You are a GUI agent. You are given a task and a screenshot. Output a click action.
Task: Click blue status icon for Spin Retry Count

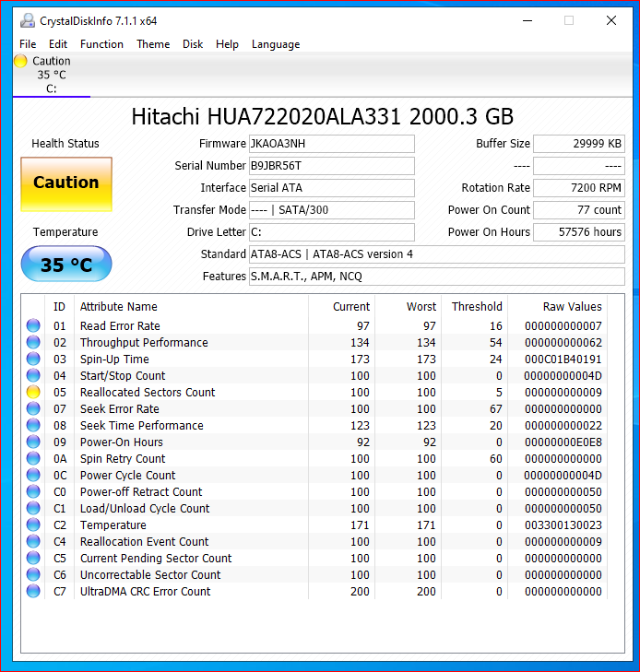click(33, 458)
